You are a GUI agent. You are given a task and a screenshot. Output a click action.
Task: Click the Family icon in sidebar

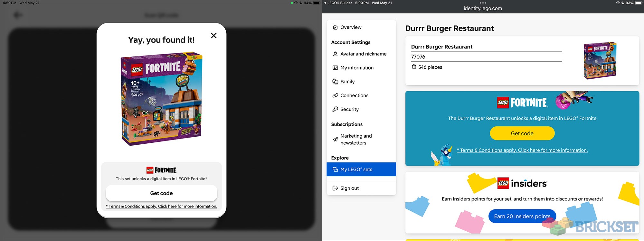point(335,82)
